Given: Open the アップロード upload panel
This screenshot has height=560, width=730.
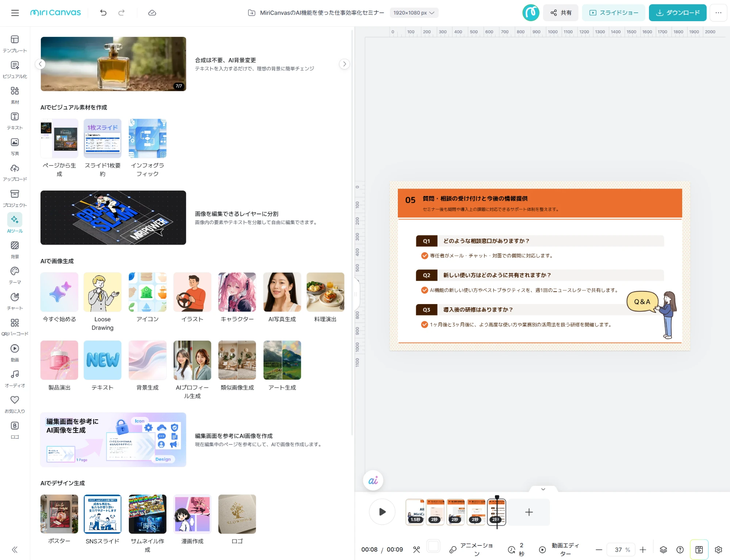Looking at the screenshot, I should [15, 173].
